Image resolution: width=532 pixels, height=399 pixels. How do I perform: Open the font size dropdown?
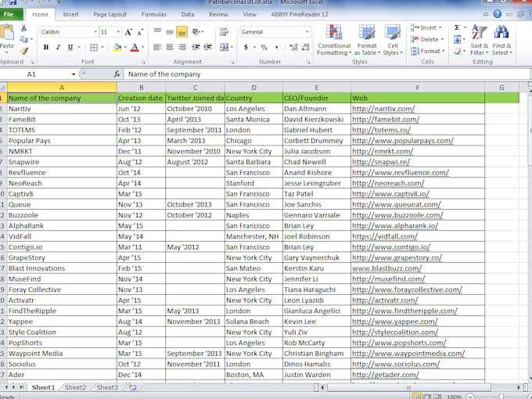pyautogui.click(x=118, y=32)
